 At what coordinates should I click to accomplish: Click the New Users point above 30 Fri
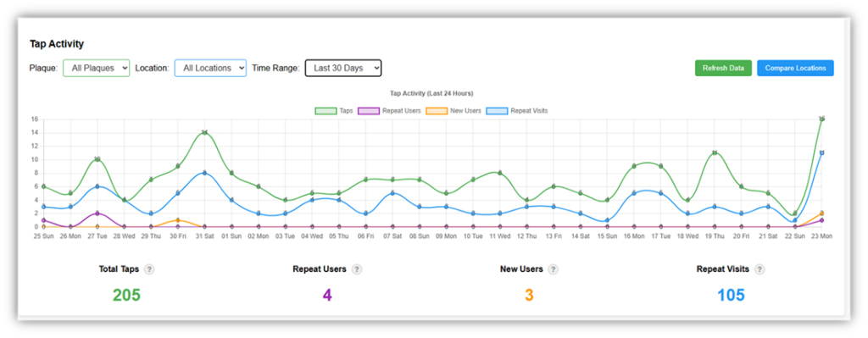point(178,220)
